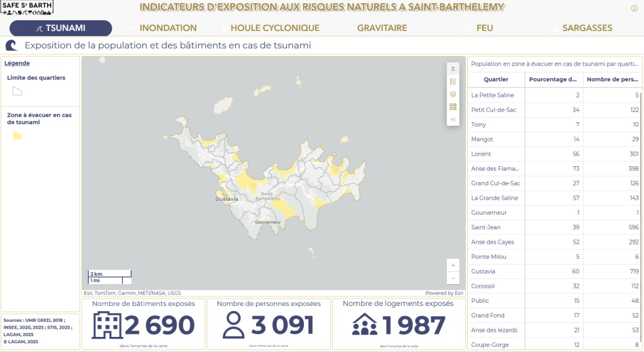Open the map legend list tool

[x=453, y=81]
